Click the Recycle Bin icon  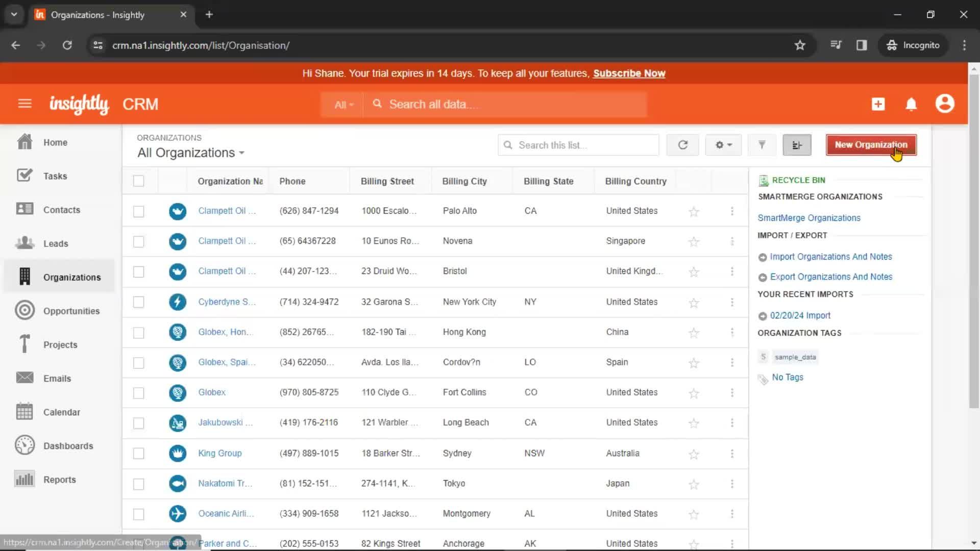tap(764, 181)
